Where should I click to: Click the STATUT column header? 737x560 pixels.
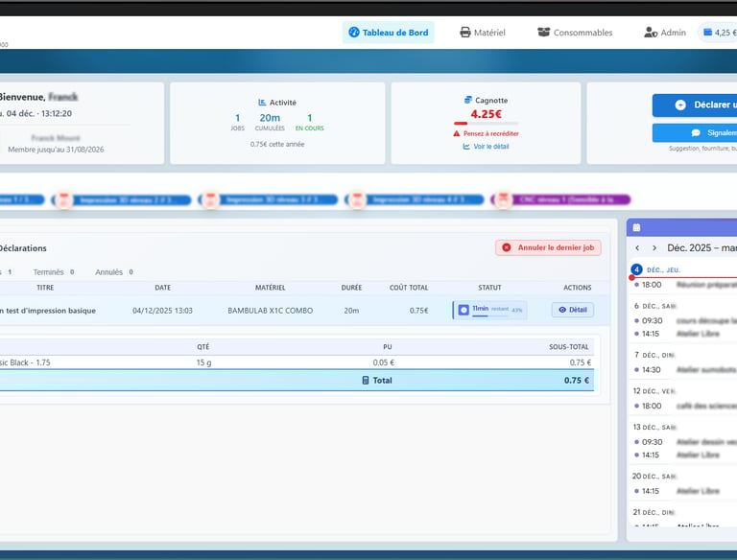pyautogui.click(x=489, y=288)
